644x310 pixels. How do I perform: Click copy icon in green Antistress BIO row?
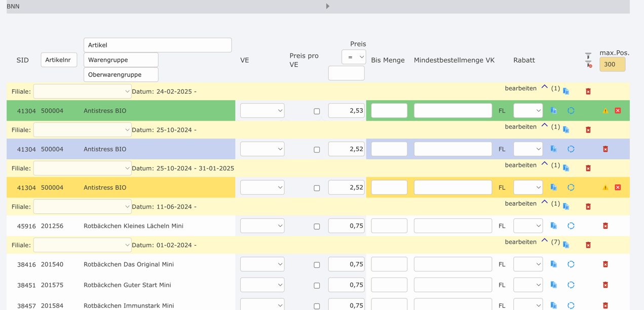point(554,110)
